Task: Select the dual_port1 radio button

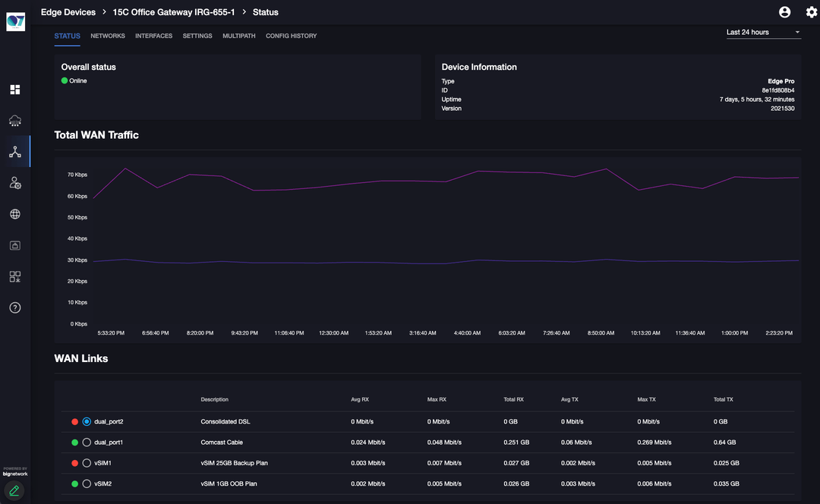Action: [87, 443]
